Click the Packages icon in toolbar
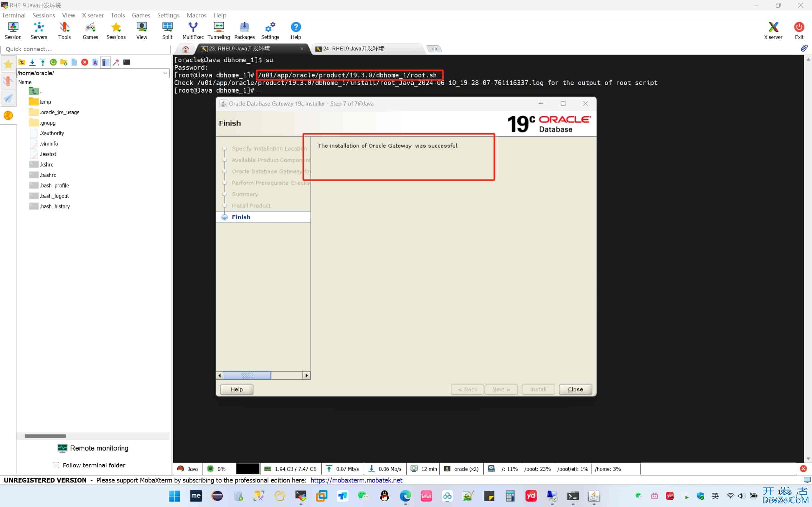 244,30
